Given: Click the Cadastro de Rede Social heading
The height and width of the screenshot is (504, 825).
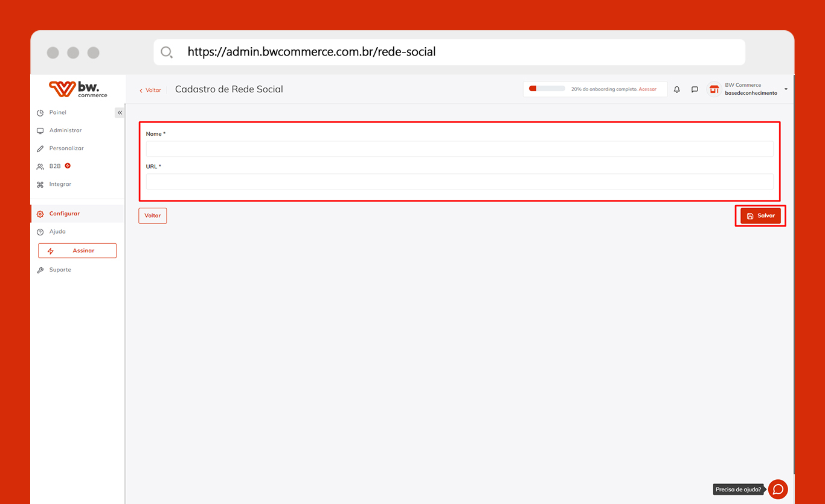Looking at the screenshot, I should coord(229,89).
